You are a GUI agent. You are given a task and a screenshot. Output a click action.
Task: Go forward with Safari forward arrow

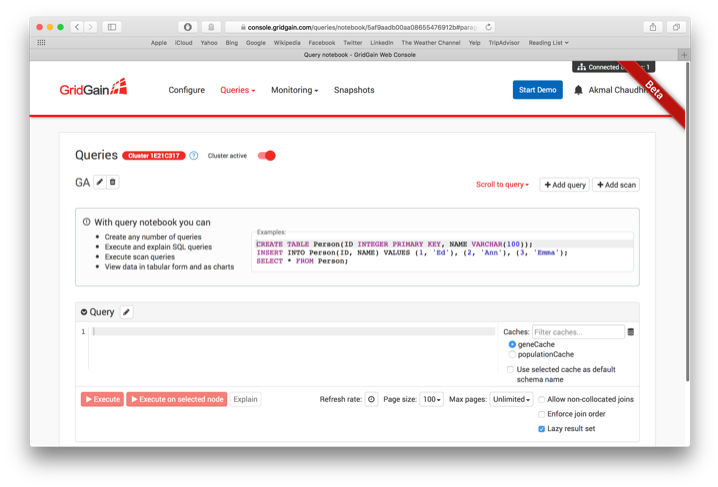point(91,27)
